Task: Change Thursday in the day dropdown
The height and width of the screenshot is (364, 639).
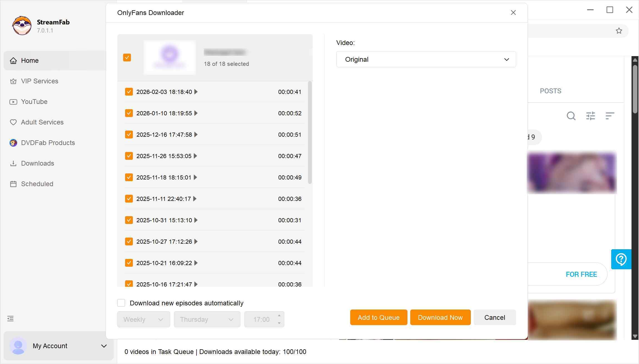Action: click(x=207, y=319)
